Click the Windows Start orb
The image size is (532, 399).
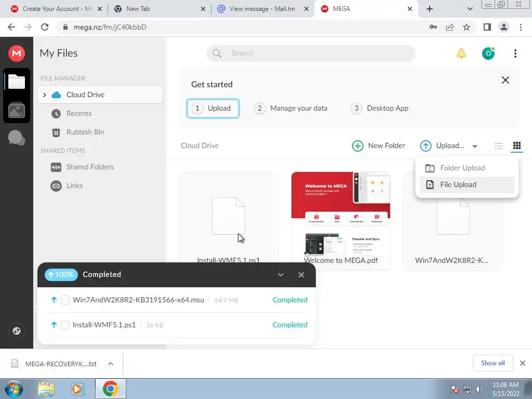point(13,389)
